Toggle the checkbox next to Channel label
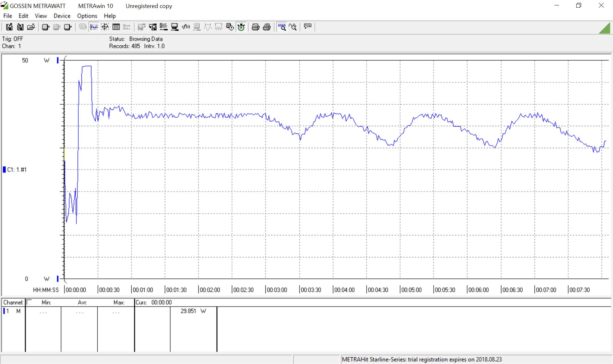 29,302
